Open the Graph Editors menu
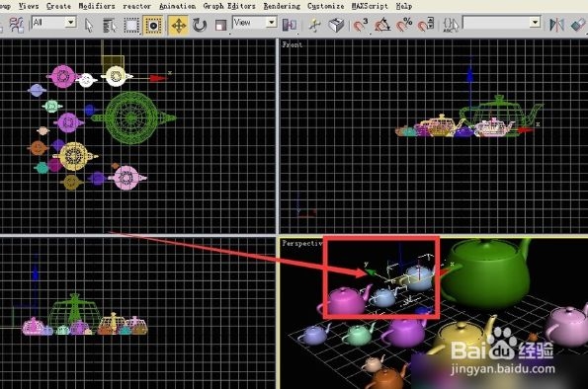The image size is (588, 389). tap(229, 6)
